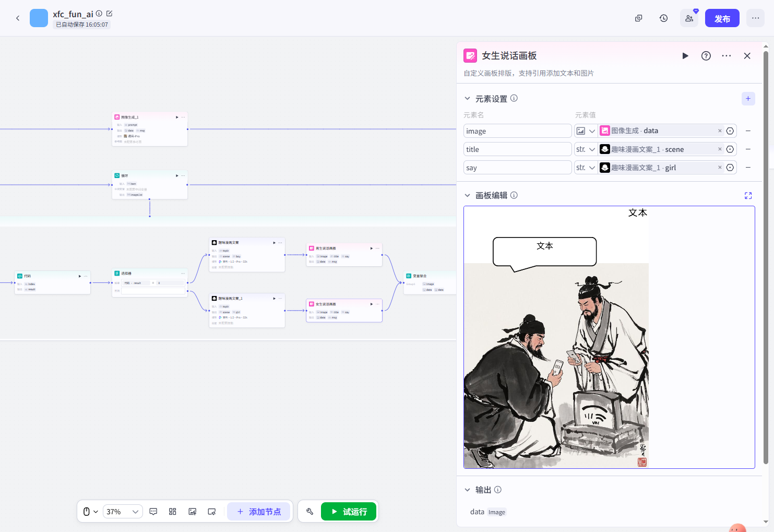Open info icon next to xfc_fun_ai
774x532 pixels.
(99, 14)
